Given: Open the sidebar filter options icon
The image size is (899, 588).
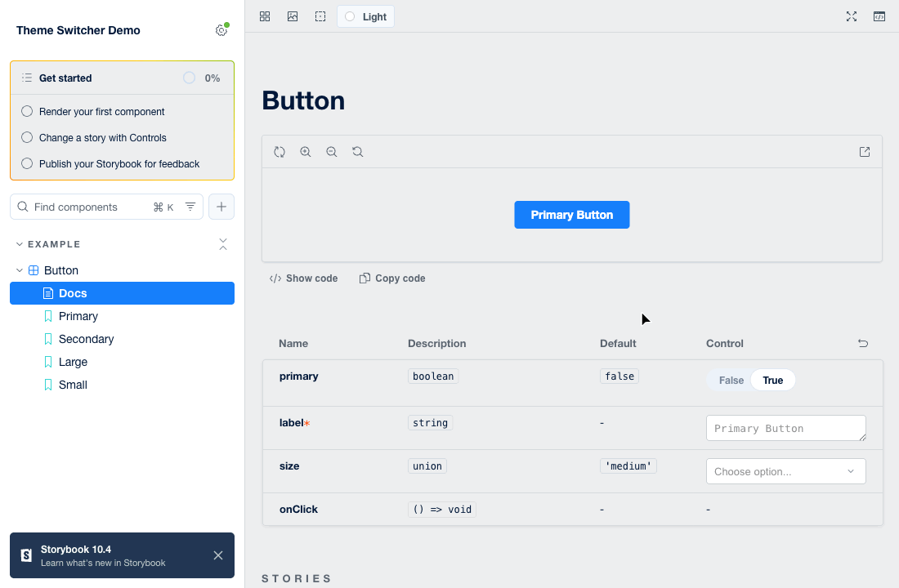Looking at the screenshot, I should 190,207.
